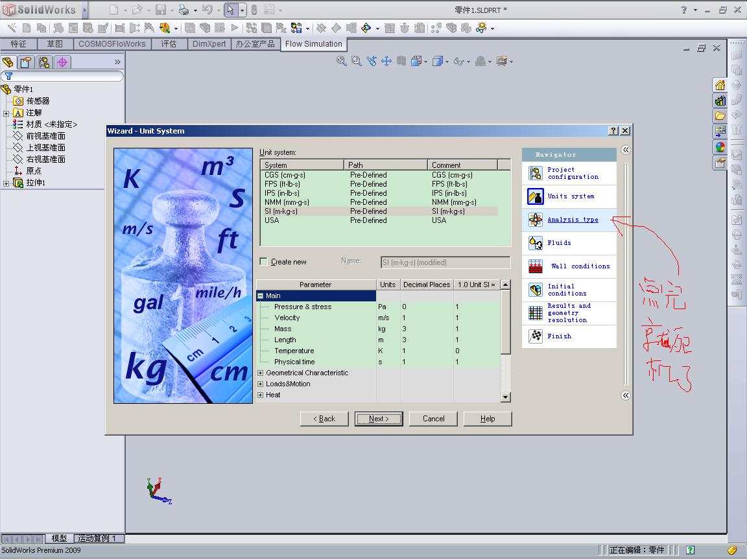747x560 pixels.
Task: Click the Print icon in top toolbar
Action: [x=184, y=10]
